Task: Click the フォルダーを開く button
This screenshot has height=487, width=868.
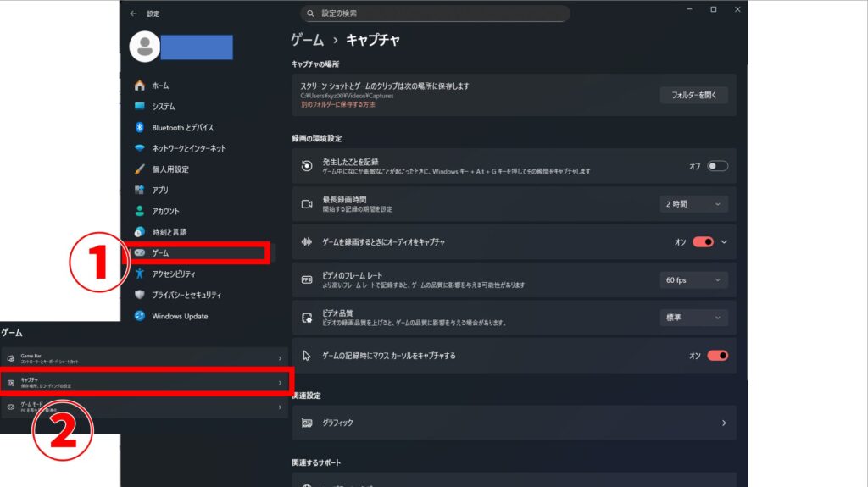Action: coord(693,95)
